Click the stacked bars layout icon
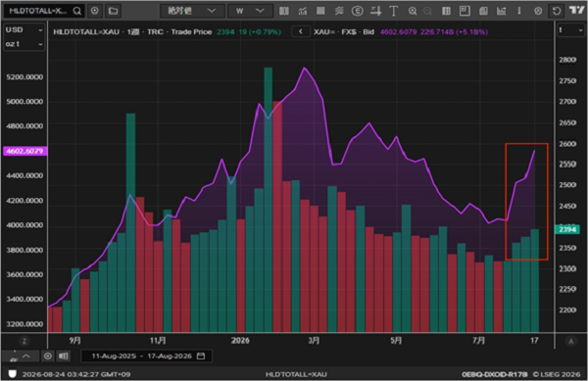This screenshot has height=381, width=588. click(320, 11)
